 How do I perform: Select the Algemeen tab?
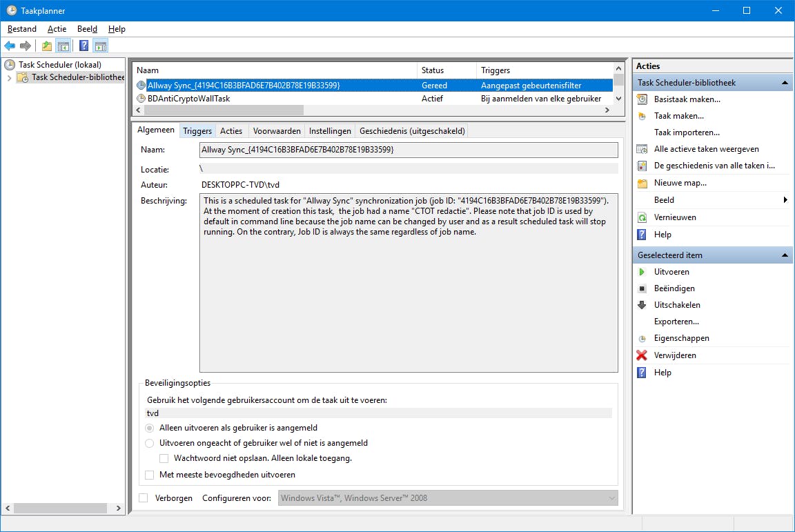pyautogui.click(x=156, y=130)
